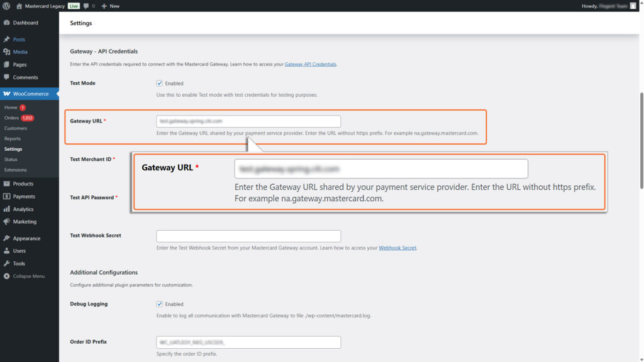Click the Payments sidebar icon

(x=8, y=195)
